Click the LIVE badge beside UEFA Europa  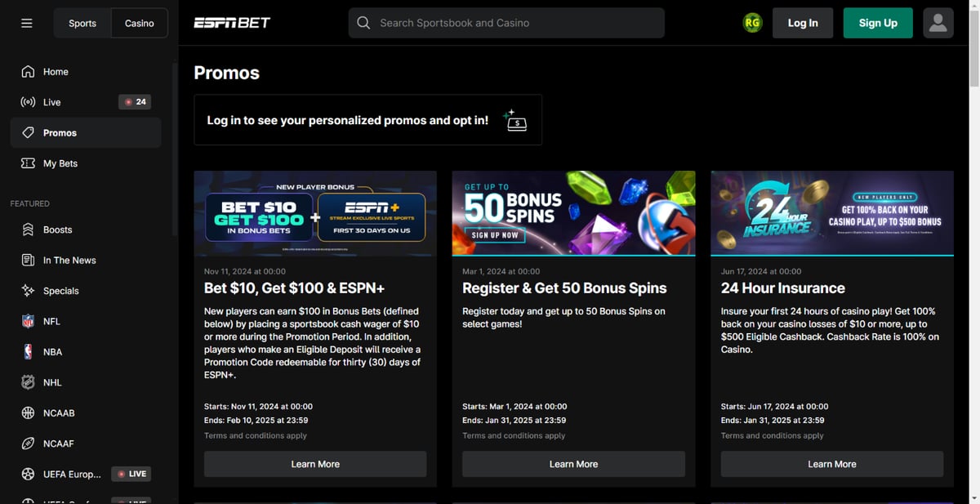point(131,474)
